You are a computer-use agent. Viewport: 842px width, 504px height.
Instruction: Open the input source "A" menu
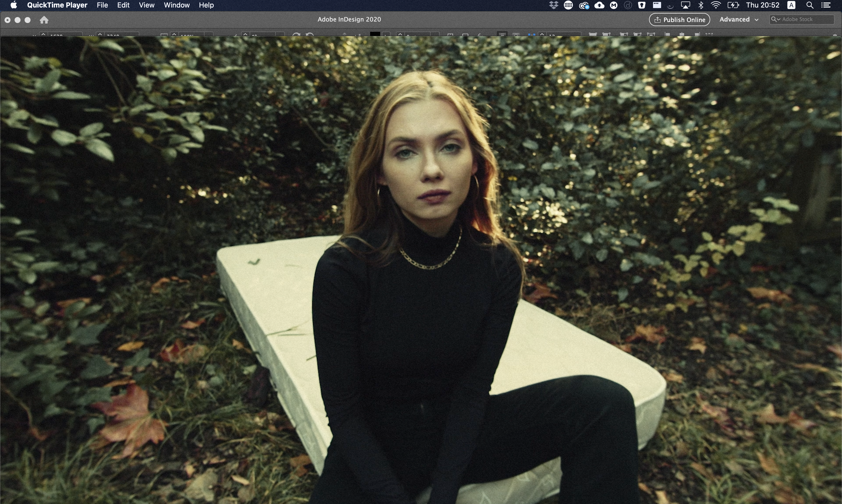791,5
